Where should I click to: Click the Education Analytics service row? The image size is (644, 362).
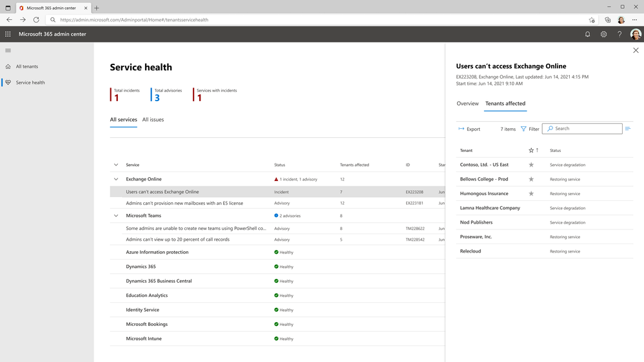click(x=277, y=295)
